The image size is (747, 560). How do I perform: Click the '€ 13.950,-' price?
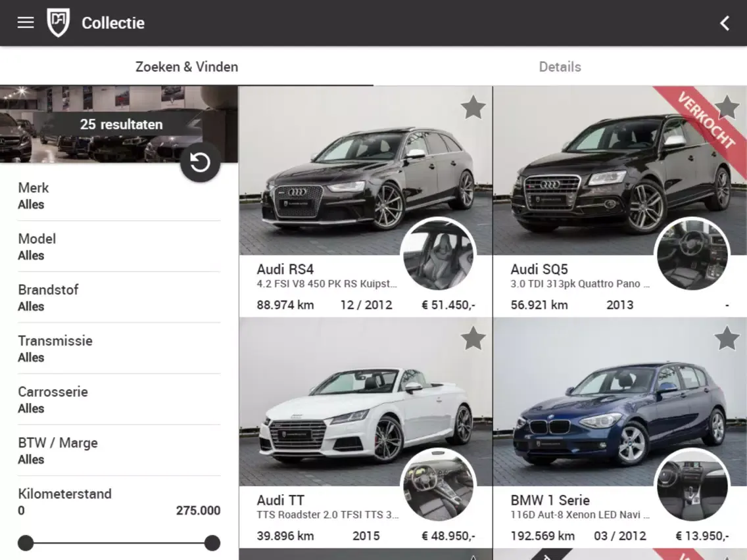(x=702, y=536)
